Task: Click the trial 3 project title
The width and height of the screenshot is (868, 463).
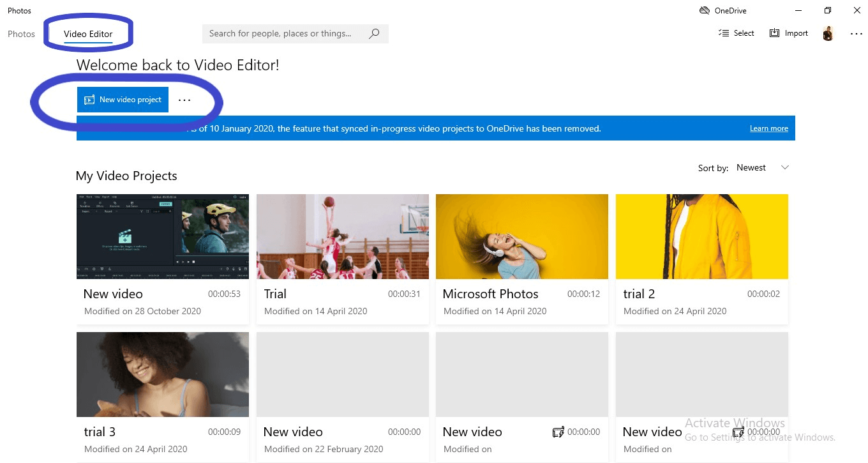Action: (100, 432)
